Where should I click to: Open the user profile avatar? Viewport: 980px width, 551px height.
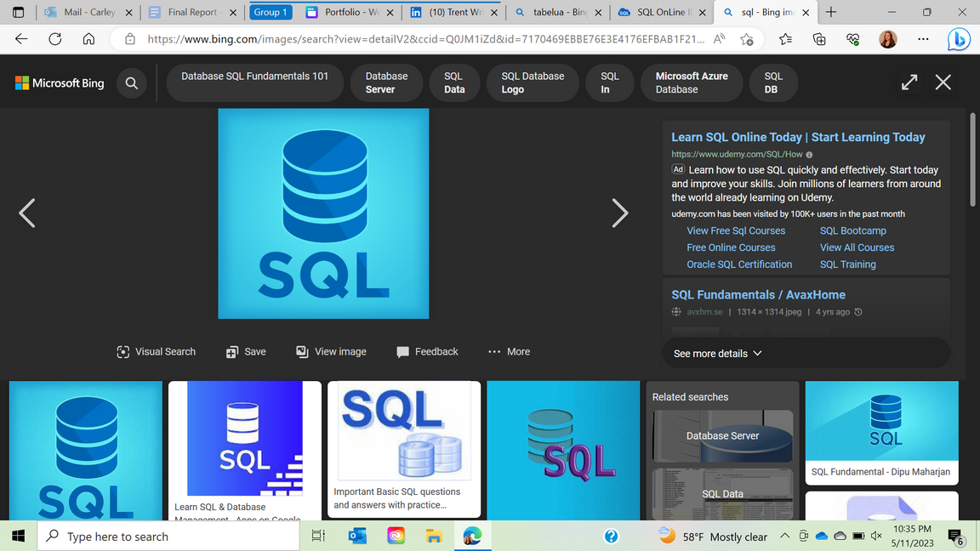[887, 39]
